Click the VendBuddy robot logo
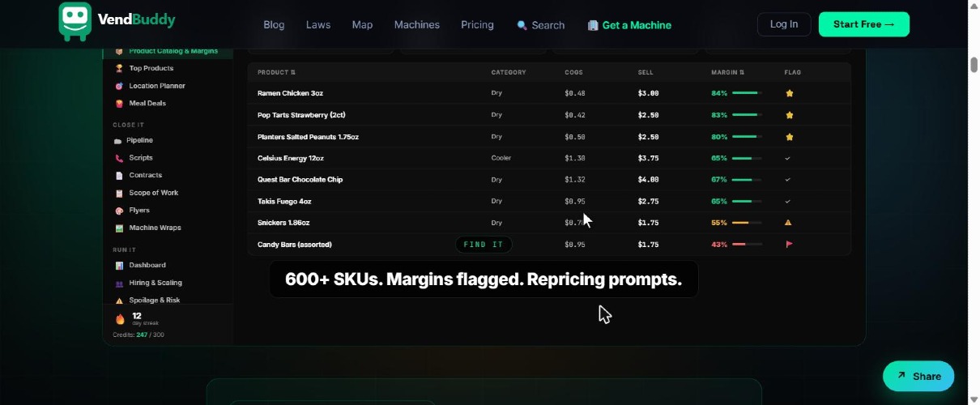The image size is (980, 405). [75, 21]
